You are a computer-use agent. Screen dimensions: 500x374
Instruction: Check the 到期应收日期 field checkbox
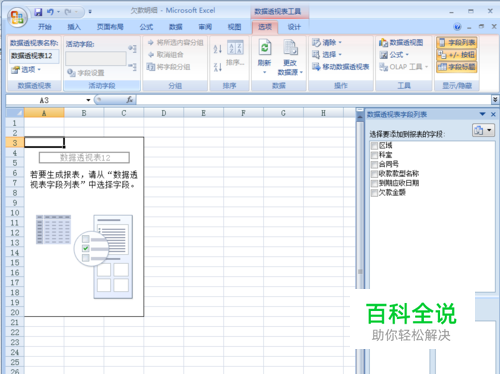click(374, 183)
